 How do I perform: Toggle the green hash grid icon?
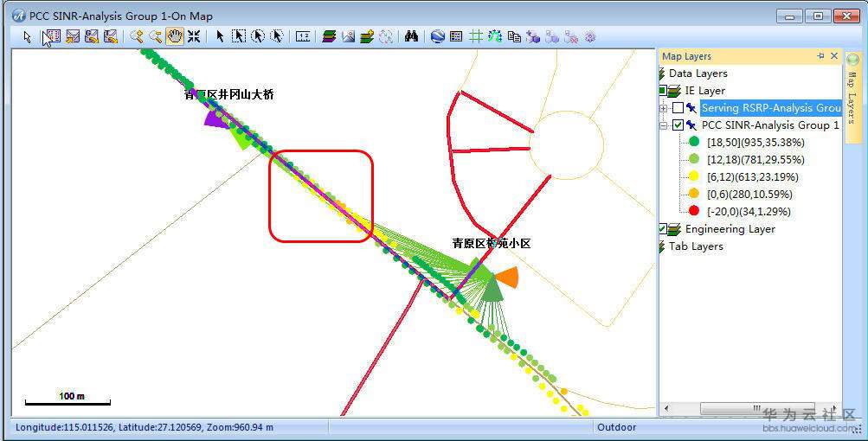475,37
